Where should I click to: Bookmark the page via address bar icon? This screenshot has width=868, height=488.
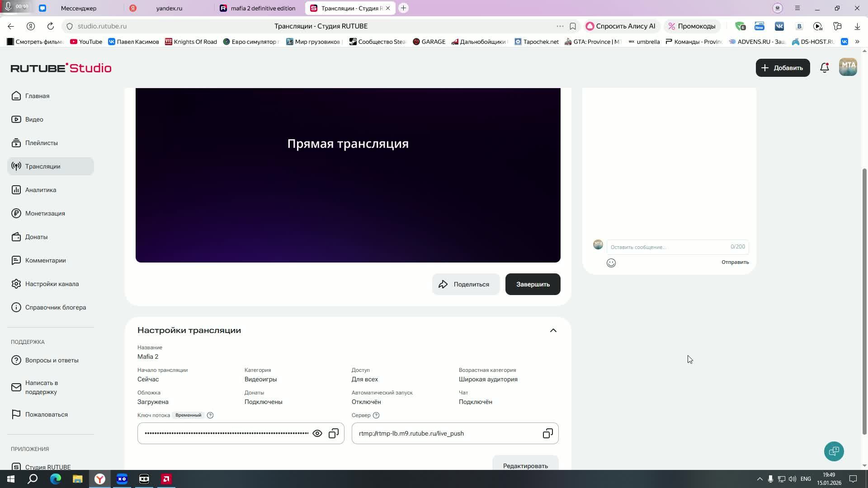point(573,26)
